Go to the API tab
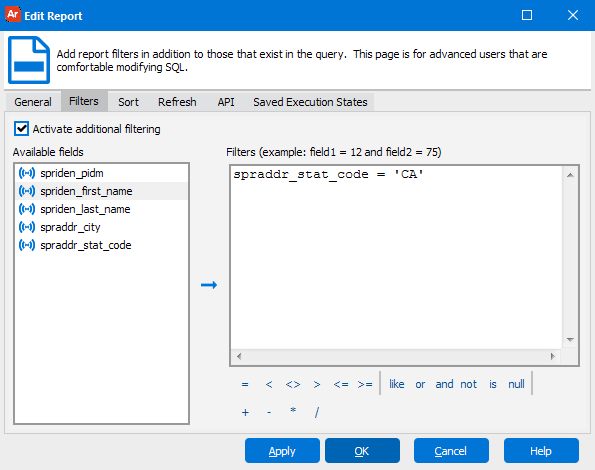The width and height of the screenshot is (595, 470). coord(226,102)
